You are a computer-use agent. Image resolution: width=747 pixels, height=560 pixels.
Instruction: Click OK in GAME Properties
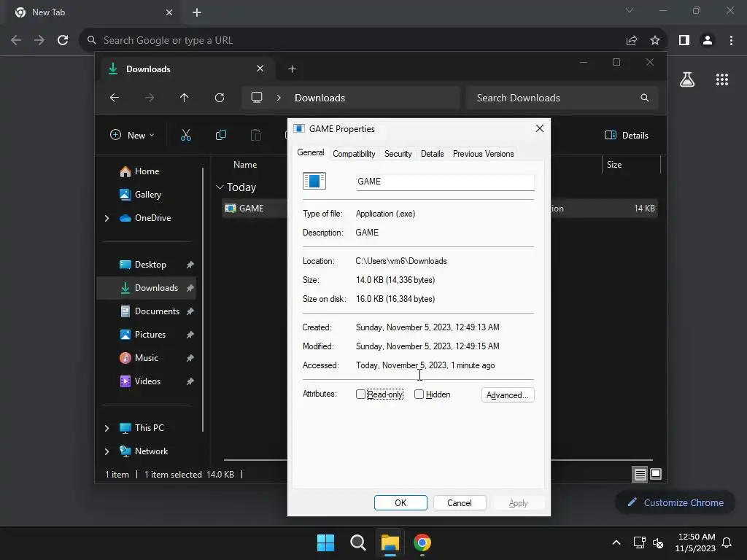pyautogui.click(x=400, y=503)
